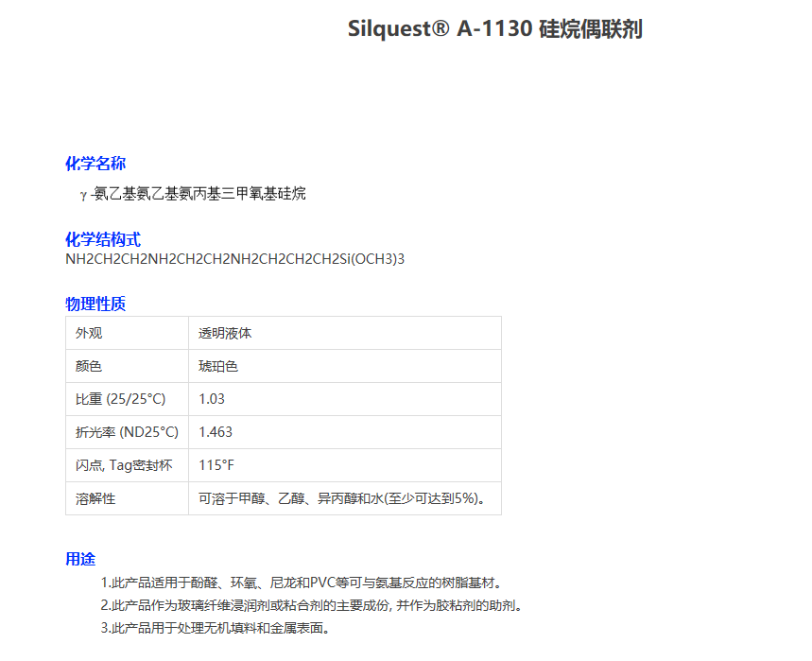
Task: Click the 化学结构式 section heading
Action: coord(102,239)
